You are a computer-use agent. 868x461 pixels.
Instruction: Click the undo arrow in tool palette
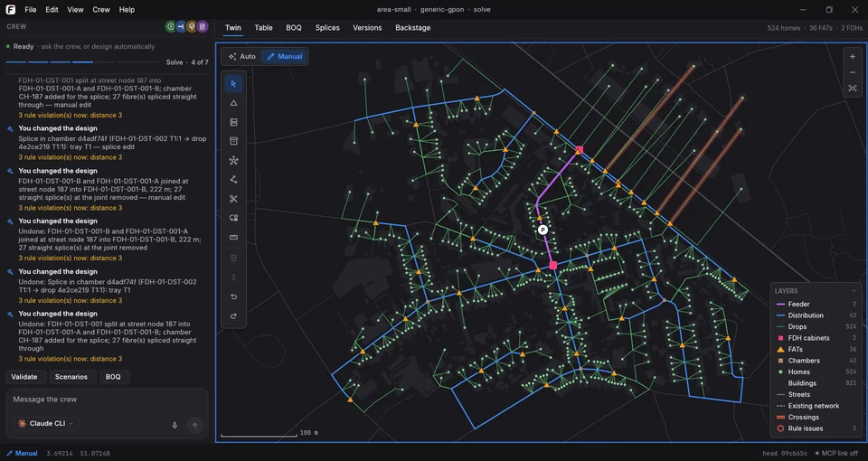coord(233,296)
